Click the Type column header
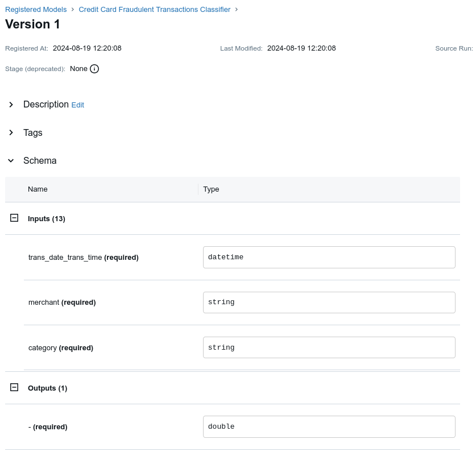Viewport: 476px width, 460px height. point(212,189)
